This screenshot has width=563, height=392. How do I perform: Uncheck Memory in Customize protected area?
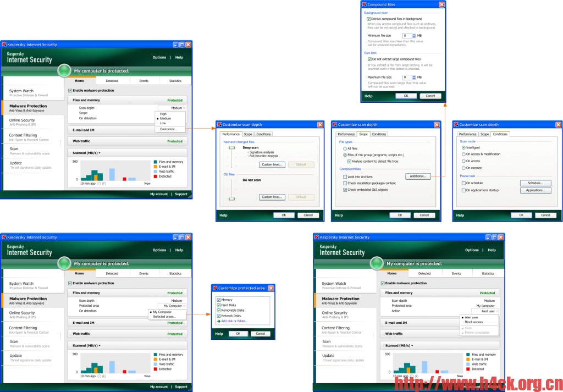219,300
